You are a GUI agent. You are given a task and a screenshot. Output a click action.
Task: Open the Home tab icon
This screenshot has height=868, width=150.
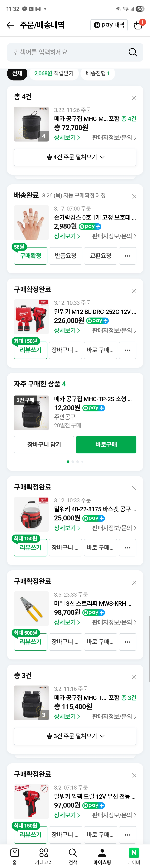click(x=14, y=853)
